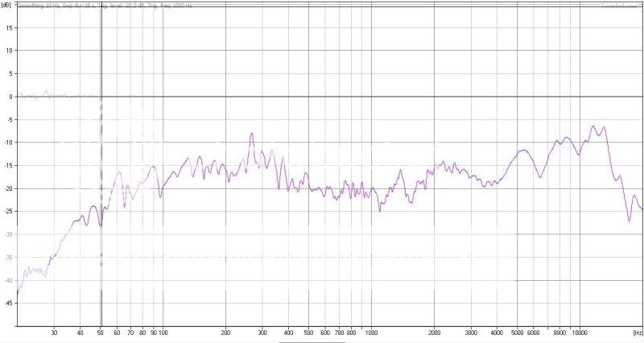
Task: Click the curve's sharp peak near 270 Hz
Action: click(252, 134)
